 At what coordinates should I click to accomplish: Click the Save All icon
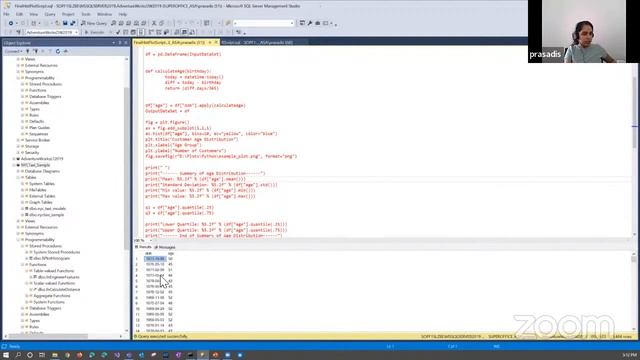(x=73, y=23)
